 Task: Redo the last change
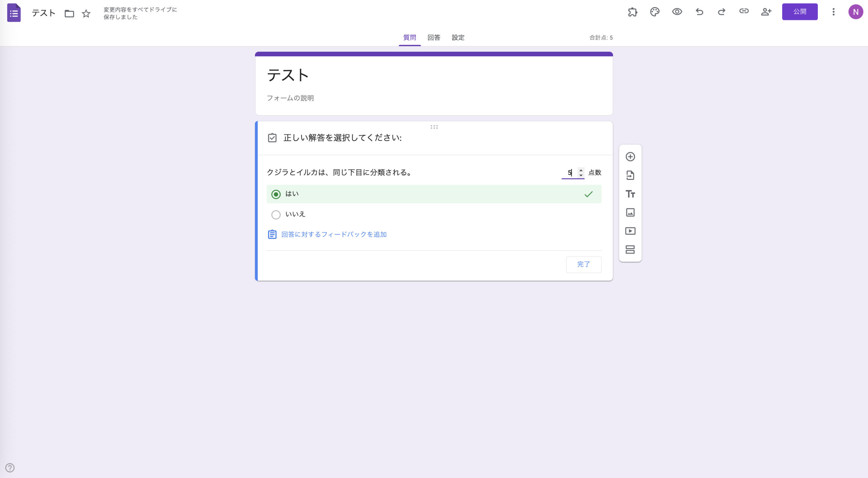[x=722, y=12]
